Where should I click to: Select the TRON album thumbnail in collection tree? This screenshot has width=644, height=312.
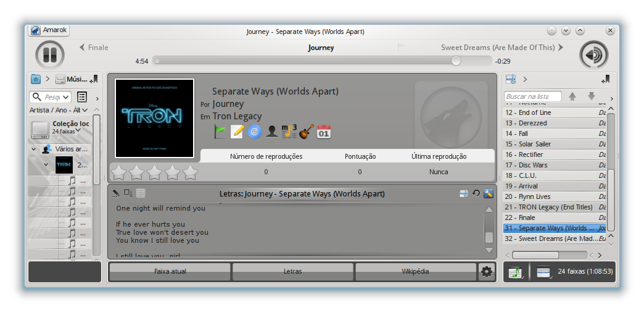pos(64,164)
